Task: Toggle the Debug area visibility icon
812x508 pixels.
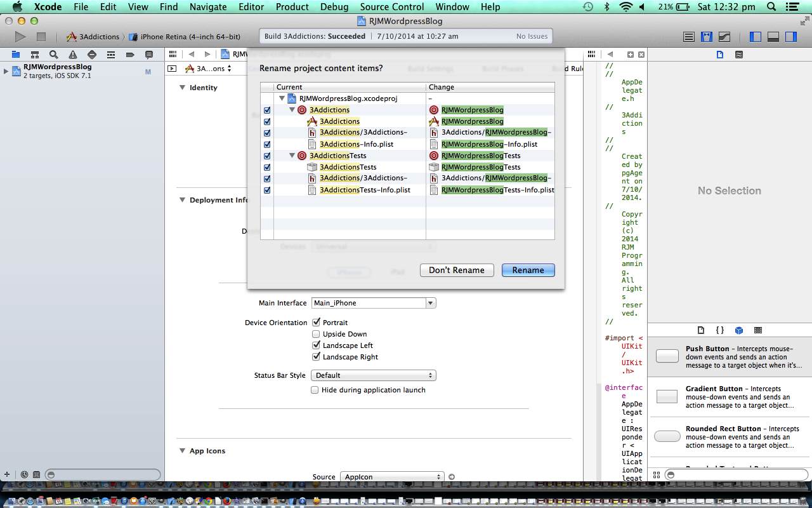Action: click(x=773, y=37)
